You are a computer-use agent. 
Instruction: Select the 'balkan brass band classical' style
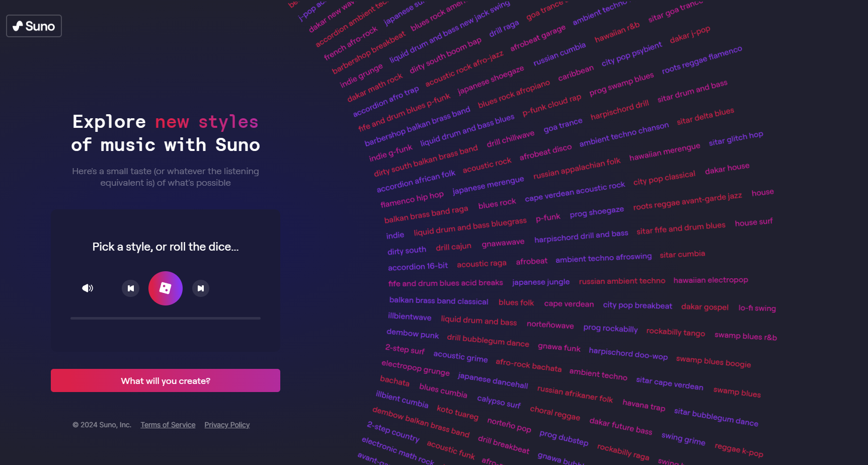[439, 301]
